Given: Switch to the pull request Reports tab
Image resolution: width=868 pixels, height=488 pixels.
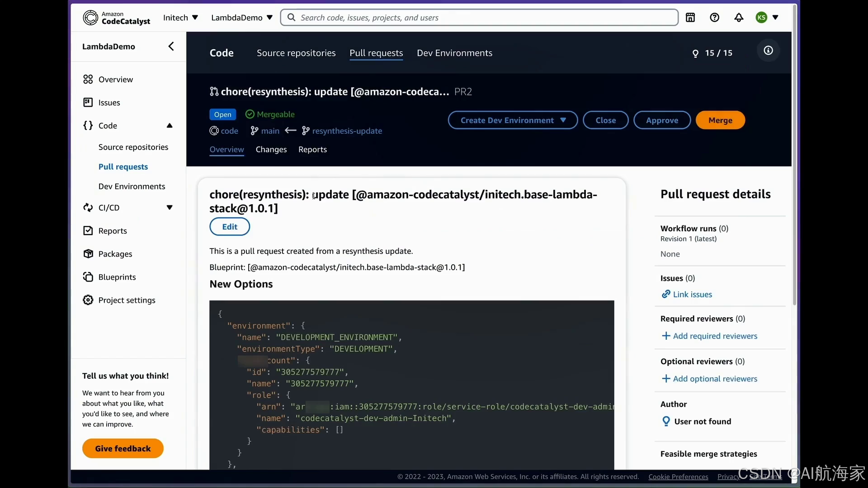Looking at the screenshot, I should 312,150.
